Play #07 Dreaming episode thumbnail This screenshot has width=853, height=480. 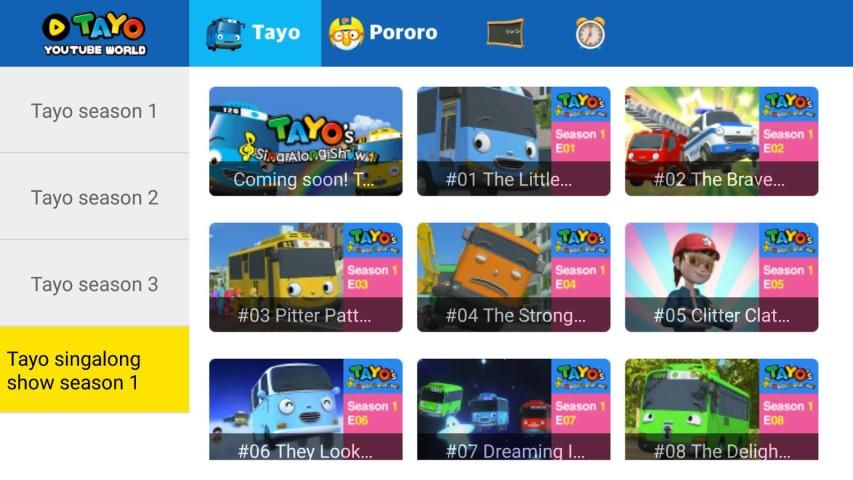click(514, 409)
